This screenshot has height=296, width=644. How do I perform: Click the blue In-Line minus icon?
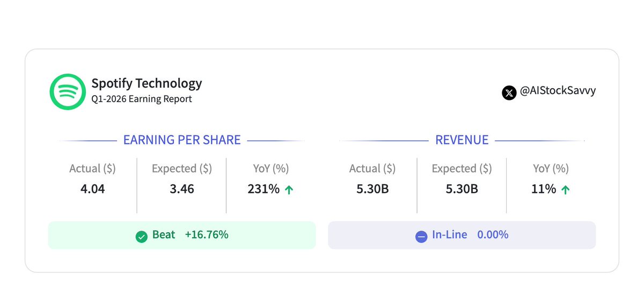click(x=421, y=236)
